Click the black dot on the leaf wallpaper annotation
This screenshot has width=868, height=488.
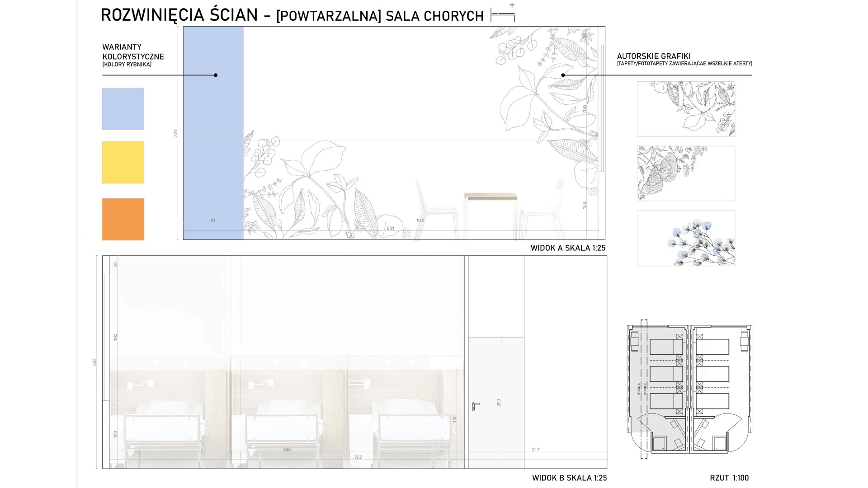[x=563, y=75]
